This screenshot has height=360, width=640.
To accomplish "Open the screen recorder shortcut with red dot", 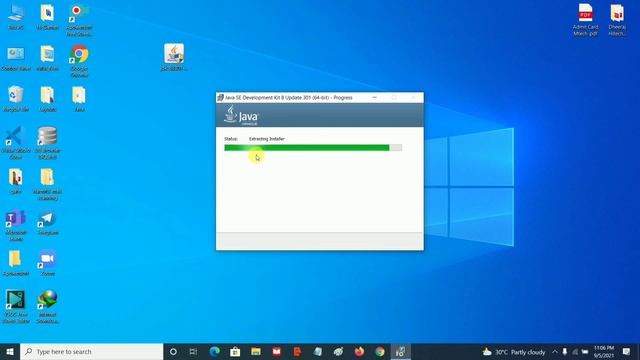I will pyautogui.click(x=79, y=20).
